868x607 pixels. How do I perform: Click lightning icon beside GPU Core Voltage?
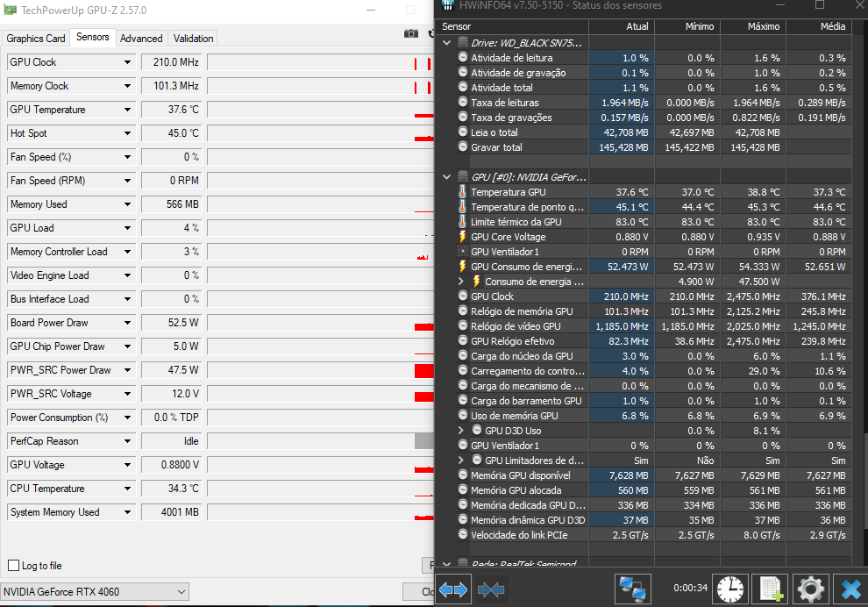point(463,237)
